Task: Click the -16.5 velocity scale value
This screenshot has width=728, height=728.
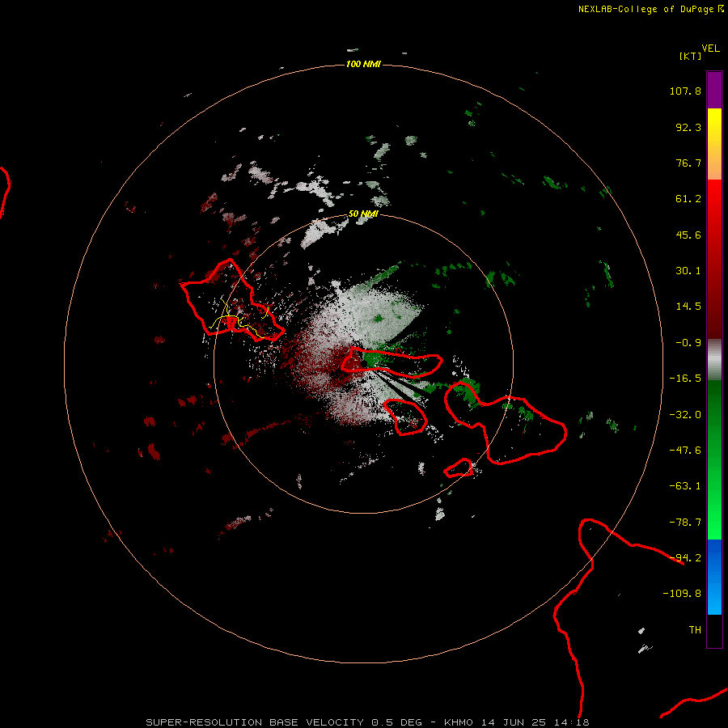Action: point(685,379)
